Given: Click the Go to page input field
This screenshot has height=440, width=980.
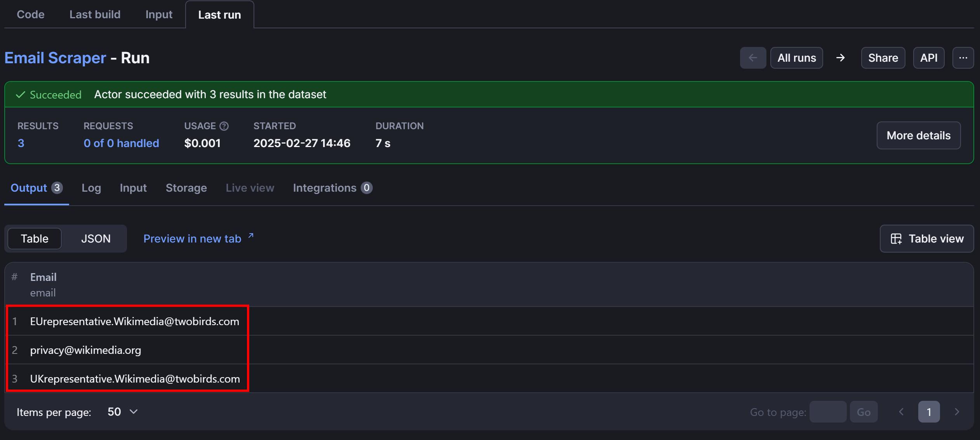Looking at the screenshot, I should (x=828, y=412).
